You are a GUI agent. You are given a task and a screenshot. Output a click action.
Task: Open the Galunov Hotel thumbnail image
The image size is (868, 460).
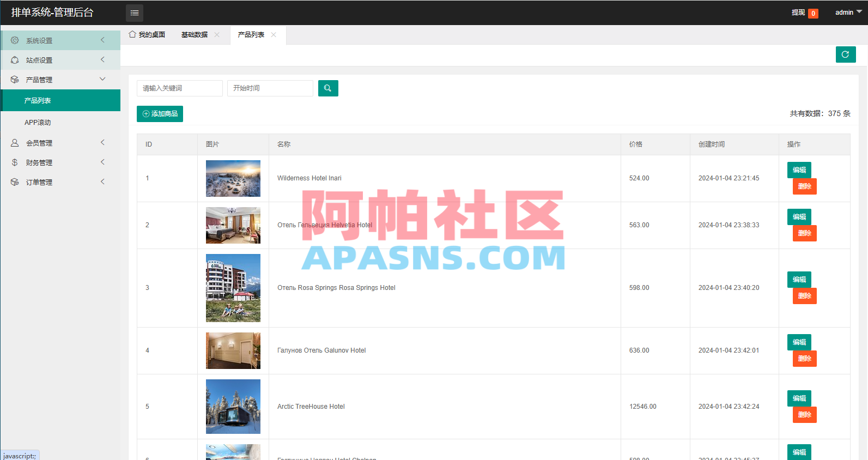point(233,350)
